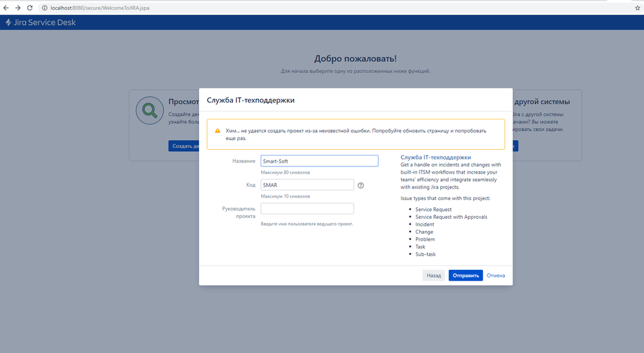Viewport: 644px width, 353px height.
Task: Click the Jira Service Desk logo
Action: pos(40,22)
